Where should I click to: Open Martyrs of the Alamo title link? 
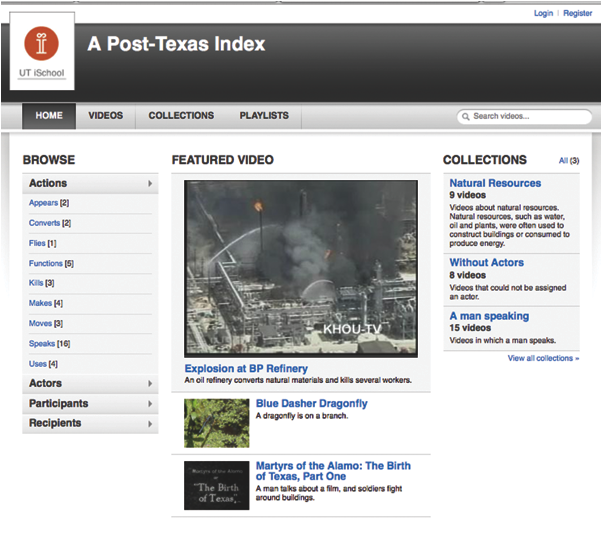(x=333, y=471)
